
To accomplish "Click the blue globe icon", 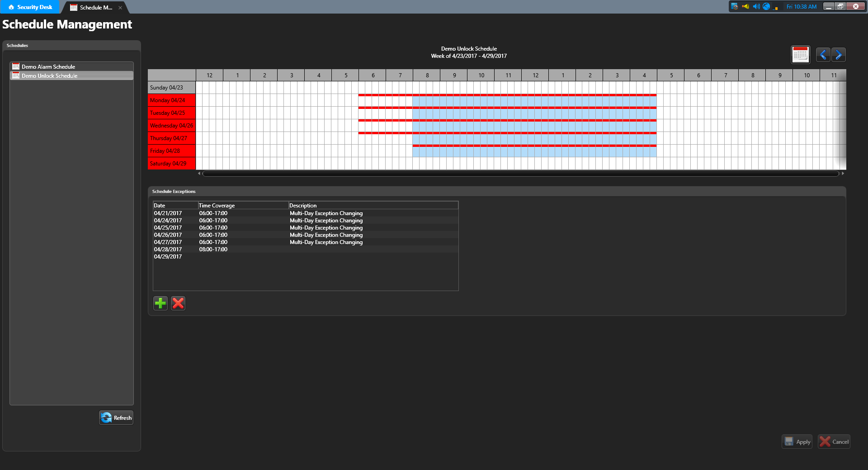I will tap(766, 6).
